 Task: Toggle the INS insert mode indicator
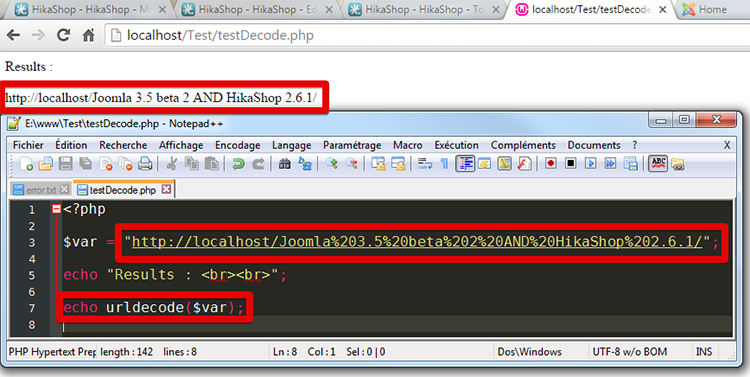tap(704, 352)
